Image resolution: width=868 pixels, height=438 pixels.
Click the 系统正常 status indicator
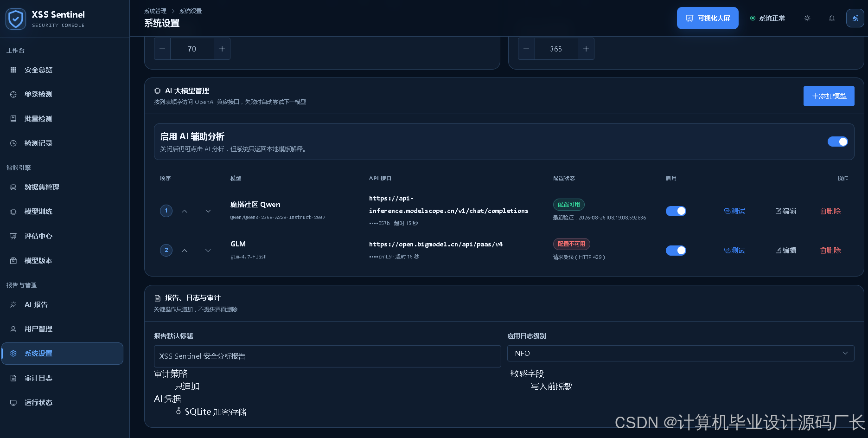pos(767,18)
